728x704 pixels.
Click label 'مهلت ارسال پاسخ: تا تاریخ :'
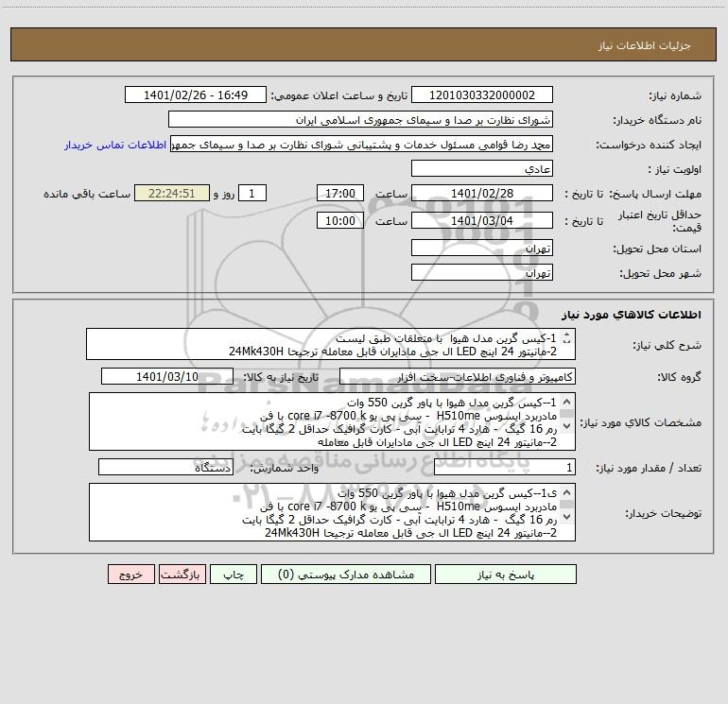click(x=633, y=194)
